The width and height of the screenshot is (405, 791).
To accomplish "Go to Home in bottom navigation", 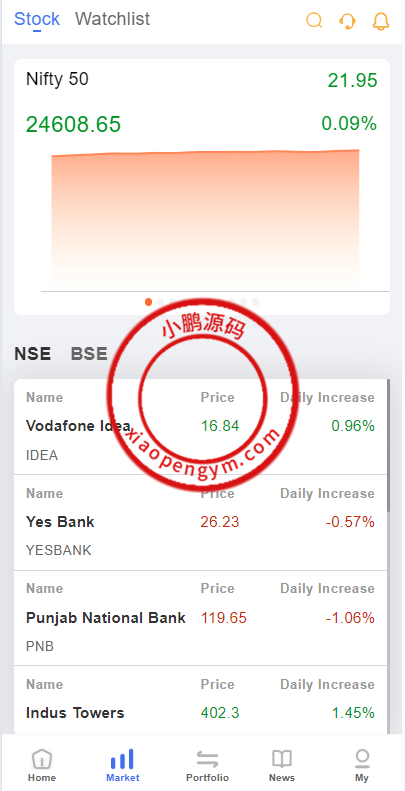I will 42,765.
